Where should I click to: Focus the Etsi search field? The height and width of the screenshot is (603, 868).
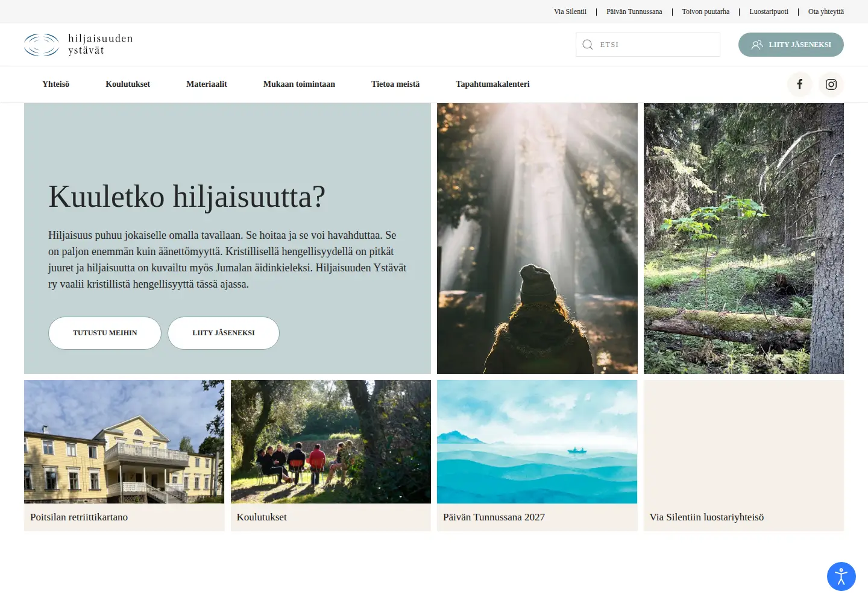point(648,45)
